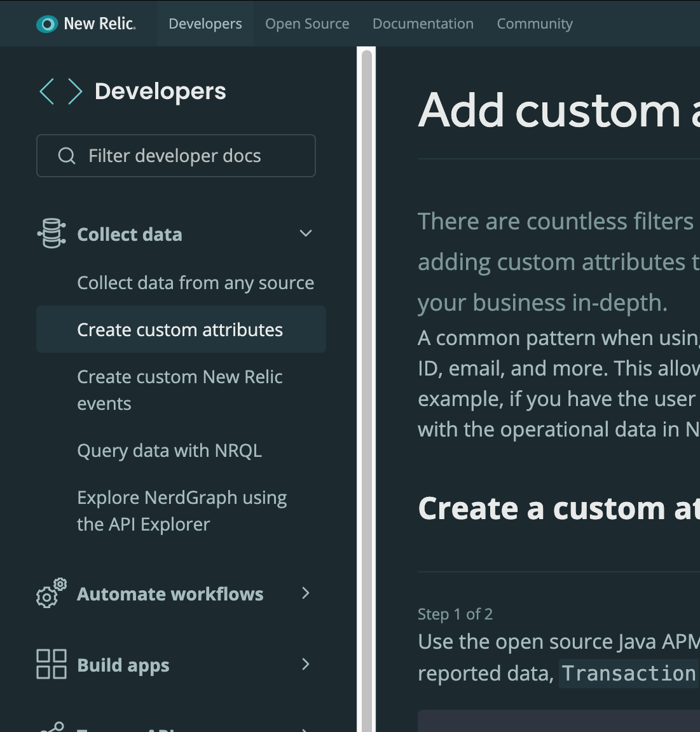Open the Developers tab in top navigation
This screenshot has height=732, width=700.
click(x=205, y=24)
